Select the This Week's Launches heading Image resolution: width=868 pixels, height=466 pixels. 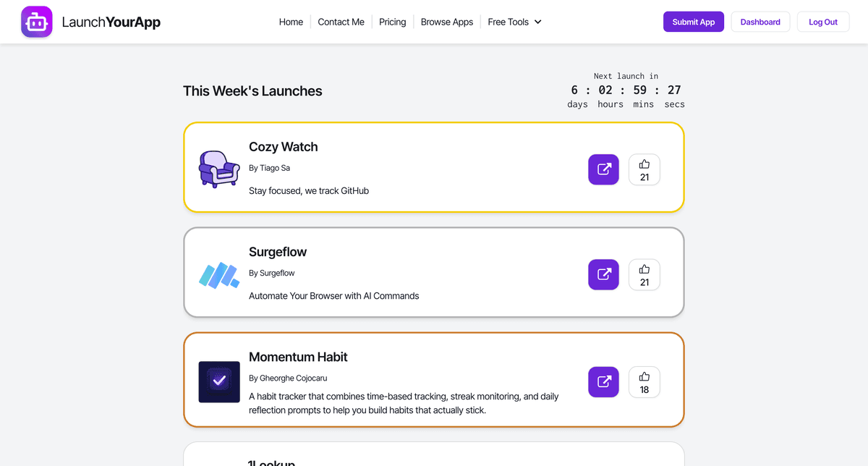[x=252, y=91]
